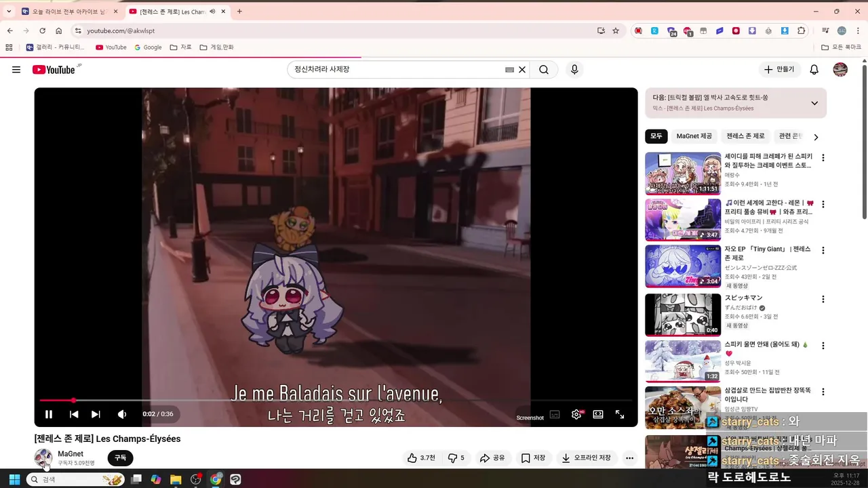868x488 pixels.
Task: Open YouTube notifications bell
Action: coord(814,70)
